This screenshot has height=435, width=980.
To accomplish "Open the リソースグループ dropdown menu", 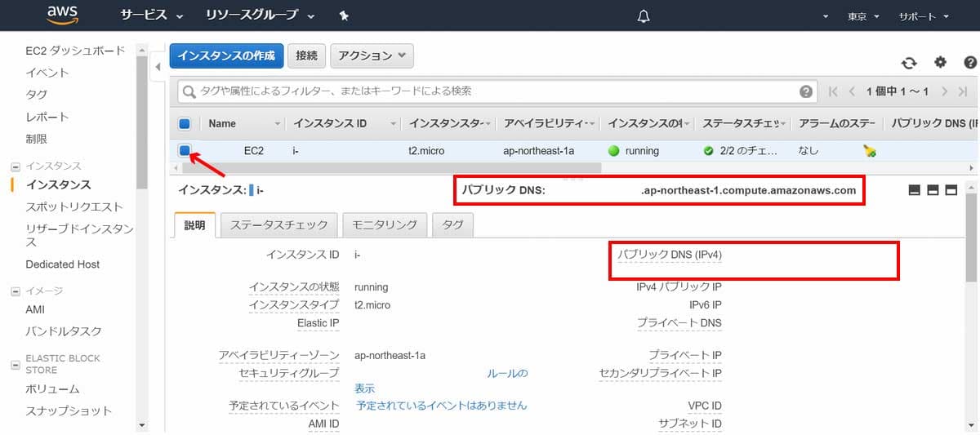I will [x=261, y=16].
